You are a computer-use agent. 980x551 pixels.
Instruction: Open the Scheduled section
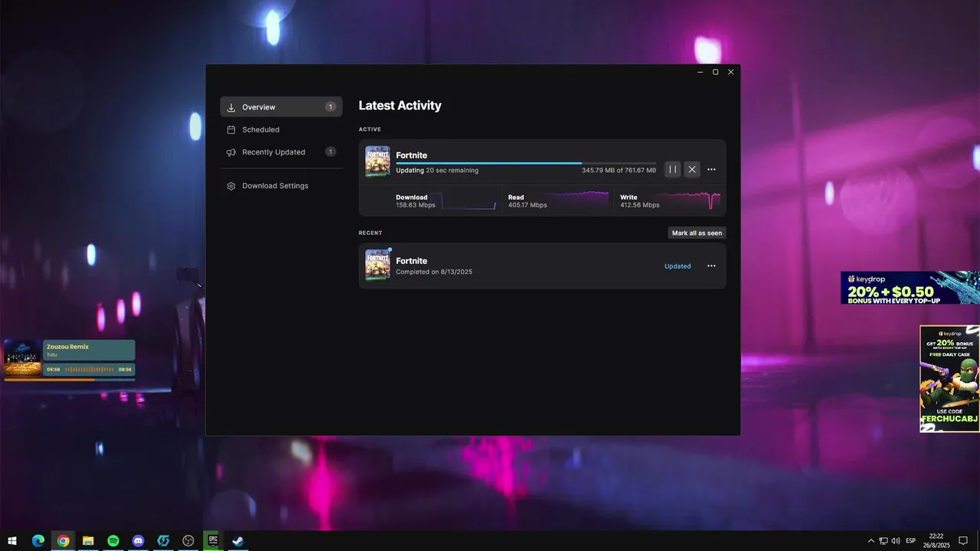click(x=281, y=129)
